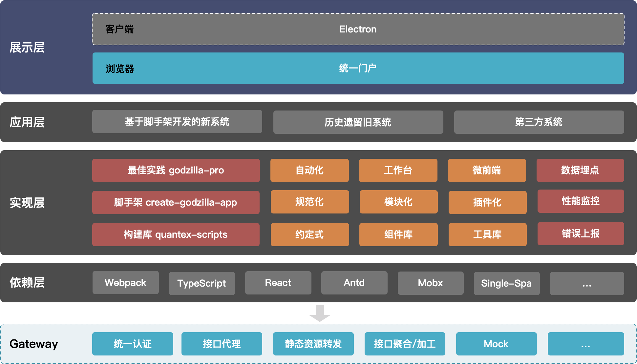637x364 pixels.
Task: Click the 实现层 layer title
Action: pyautogui.click(x=27, y=203)
